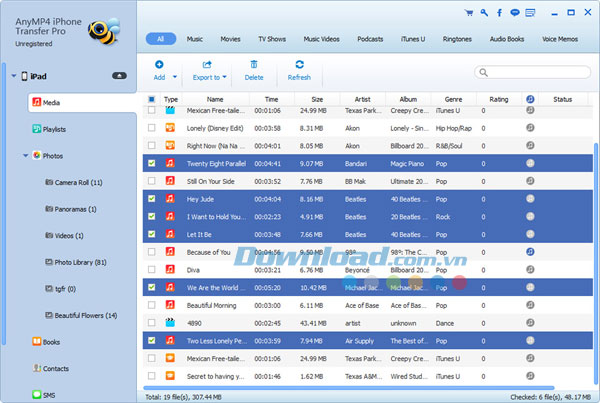The width and height of the screenshot is (600, 403).
Task: Check the Still On Your Side checkbox
Action: click(x=152, y=181)
